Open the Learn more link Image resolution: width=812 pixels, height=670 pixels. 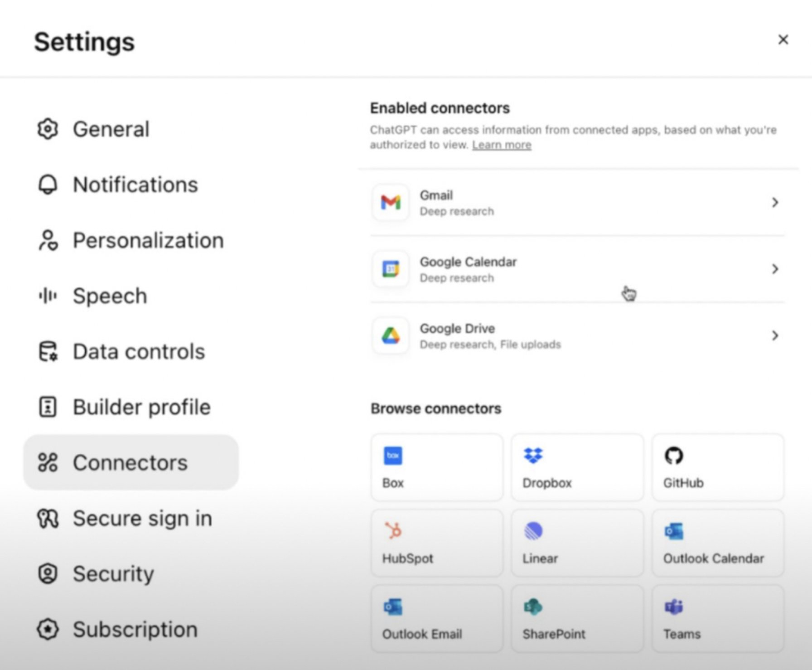click(502, 145)
